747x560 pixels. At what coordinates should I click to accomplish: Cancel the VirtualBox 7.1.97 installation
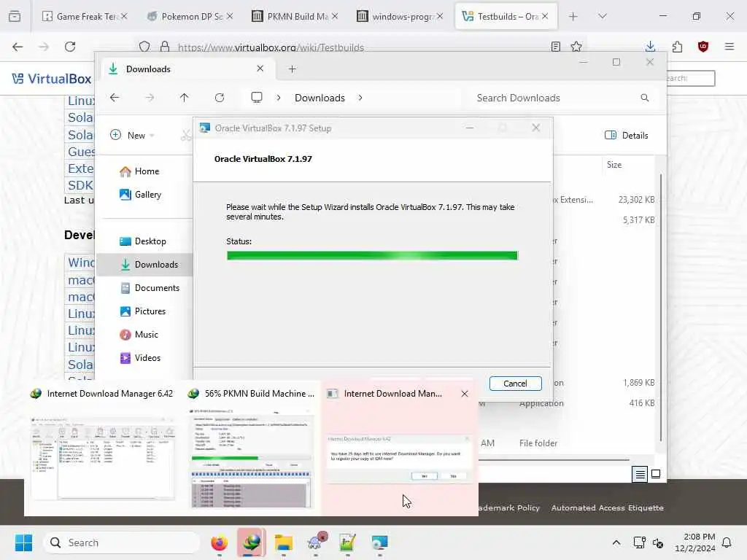pos(515,384)
